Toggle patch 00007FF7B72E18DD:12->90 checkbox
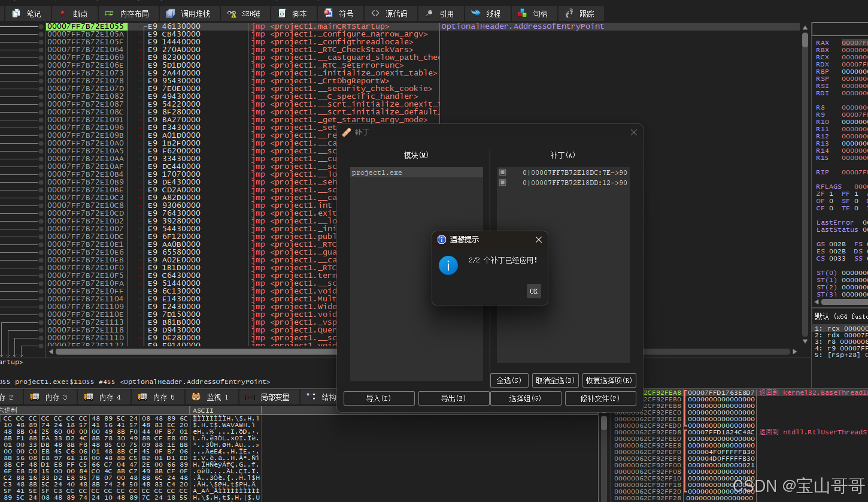868x502 pixels. 503,182
